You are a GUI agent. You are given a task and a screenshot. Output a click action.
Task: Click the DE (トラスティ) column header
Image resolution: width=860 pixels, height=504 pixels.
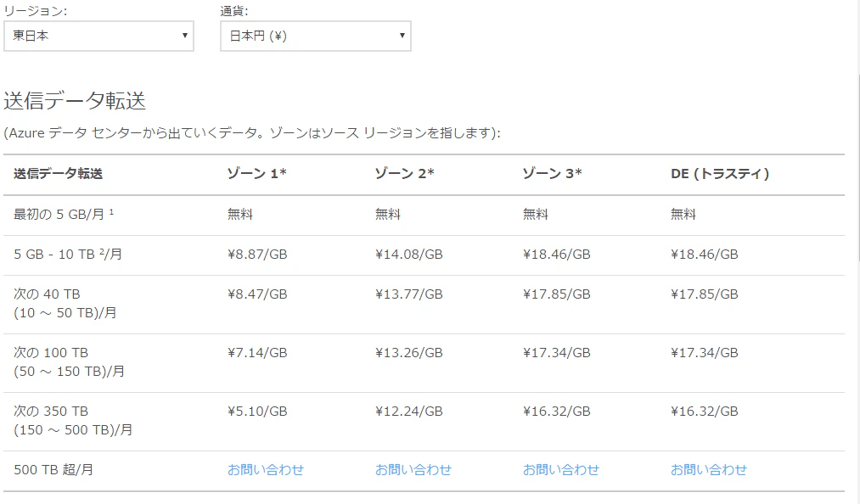point(720,174)
